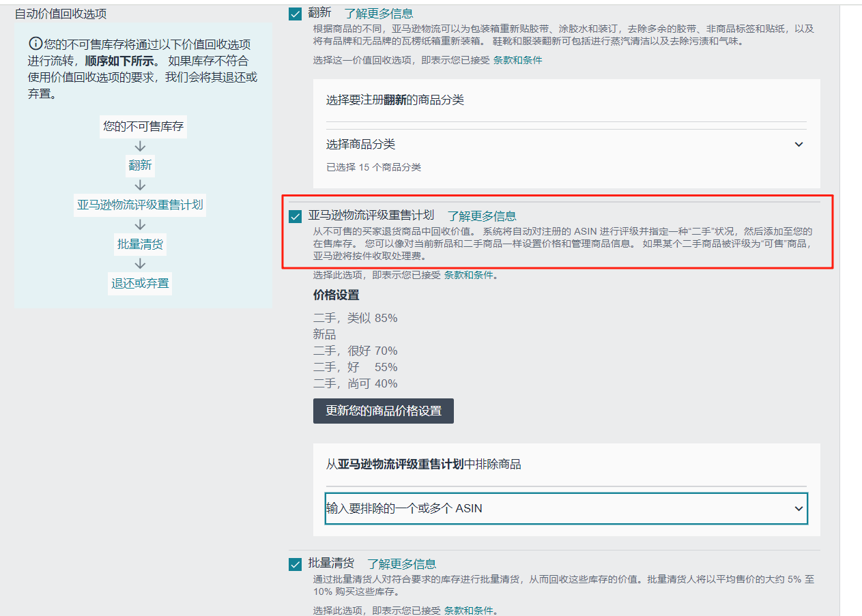Viewport: 862px width, 616px height.
Task: Click the 从亚马逊物流评级重售计划中排除商品 heading
Action: point(424,464)
